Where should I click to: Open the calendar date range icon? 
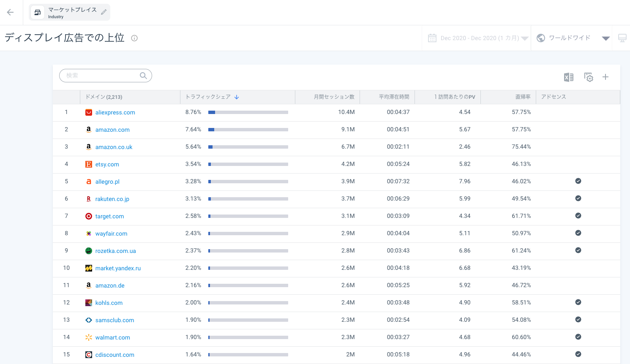432,38
